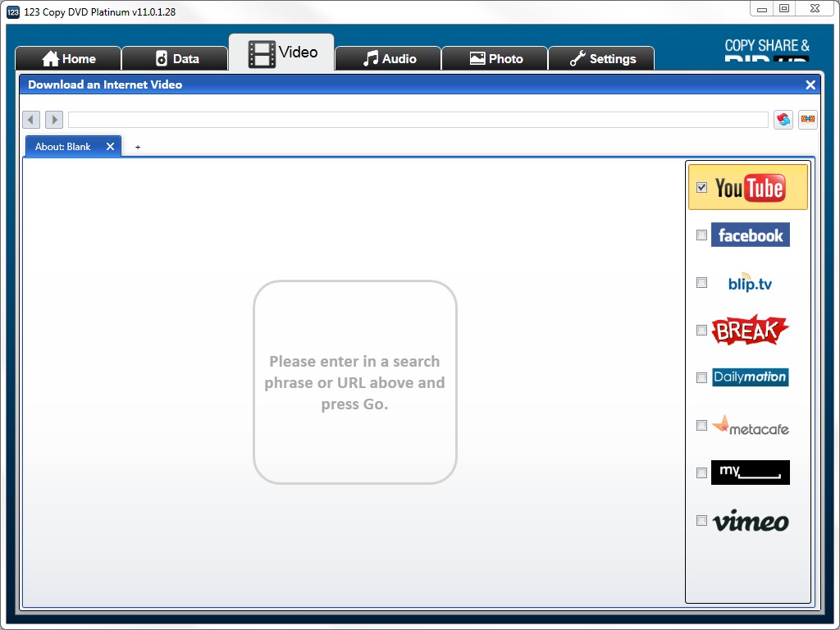This screenshot has width=840, height=630.
Task: Click the Metacafe logo
Action: (750, 426)
